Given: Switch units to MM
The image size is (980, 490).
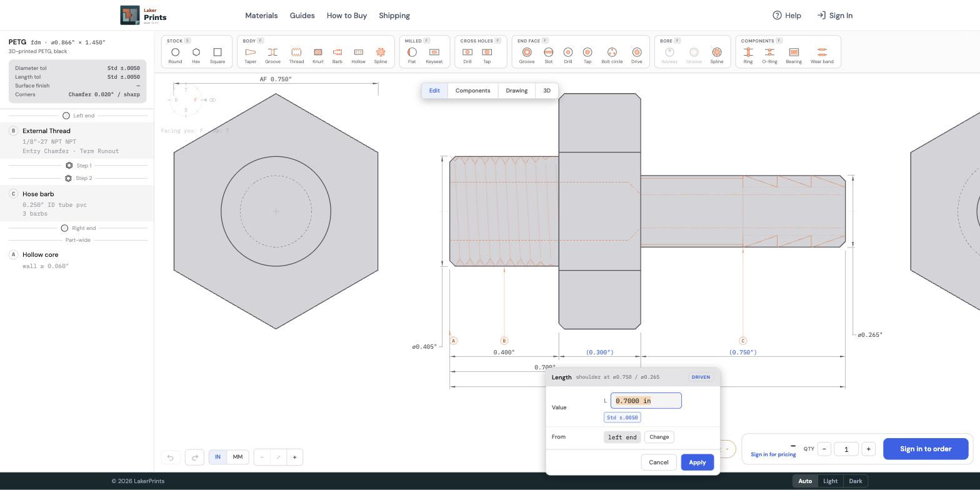Looking at the screenshot, I should point(237,457).
